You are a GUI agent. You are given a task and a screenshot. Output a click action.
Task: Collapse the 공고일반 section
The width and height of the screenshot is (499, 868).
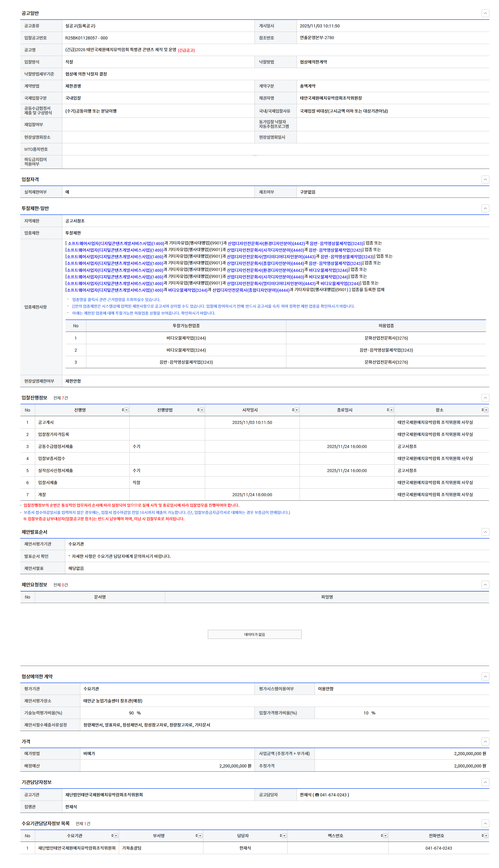pyautogui.click(x=485, y=13)
